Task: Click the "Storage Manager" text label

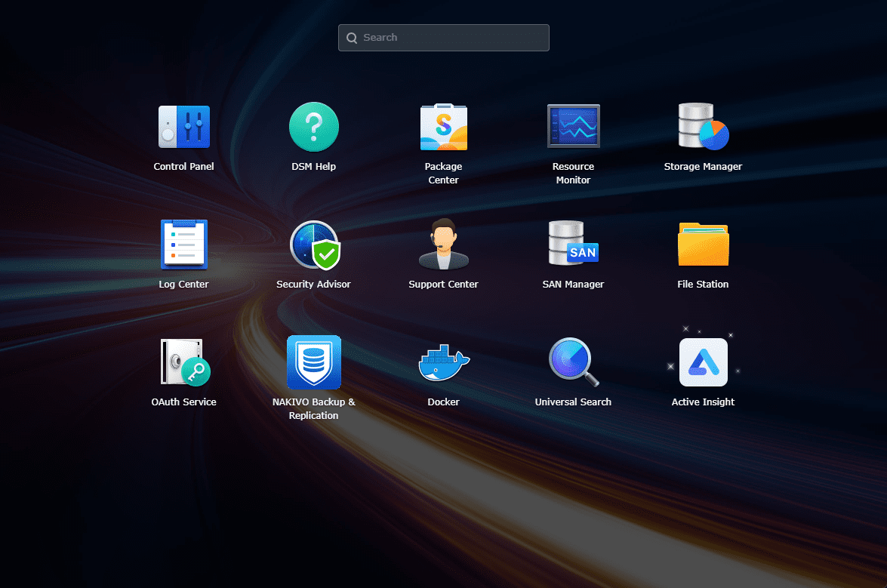Action: pos(703,167)
